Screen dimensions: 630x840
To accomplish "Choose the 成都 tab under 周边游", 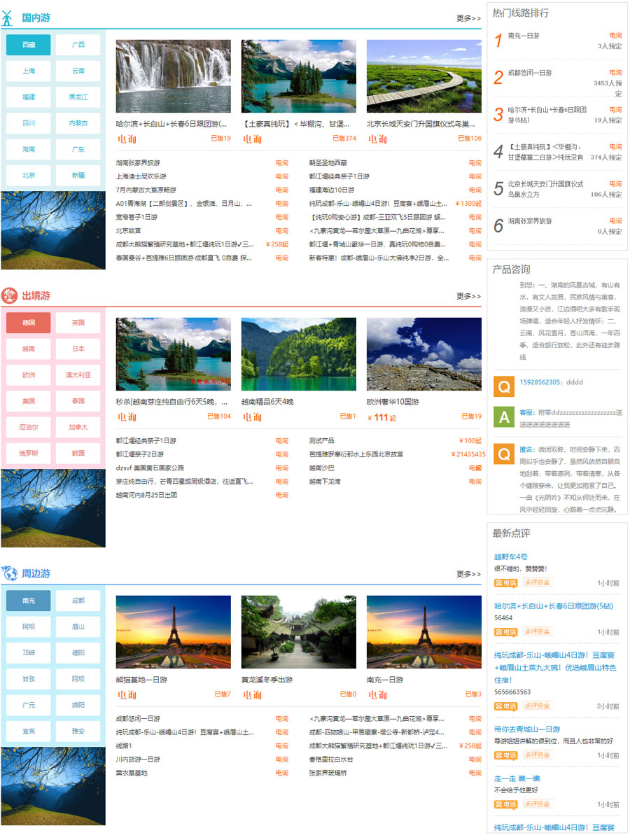I will pyautogui.click(x=78, y=601).
